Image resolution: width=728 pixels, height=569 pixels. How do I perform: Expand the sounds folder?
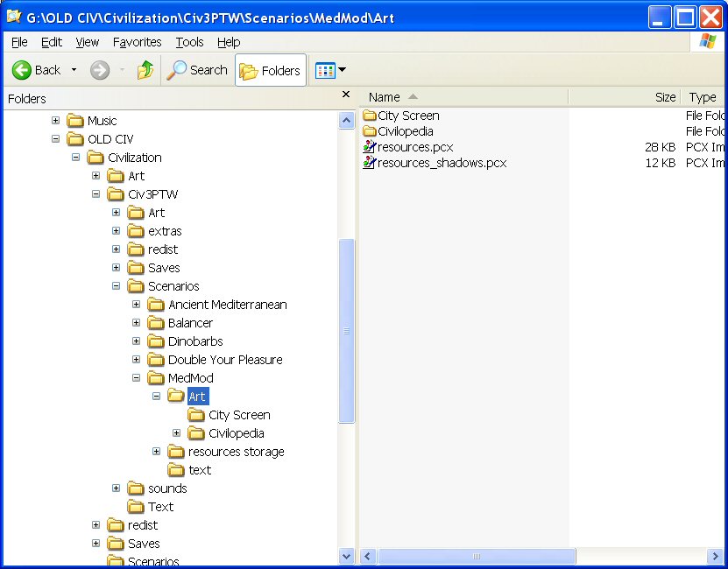[x=116, y=488]
